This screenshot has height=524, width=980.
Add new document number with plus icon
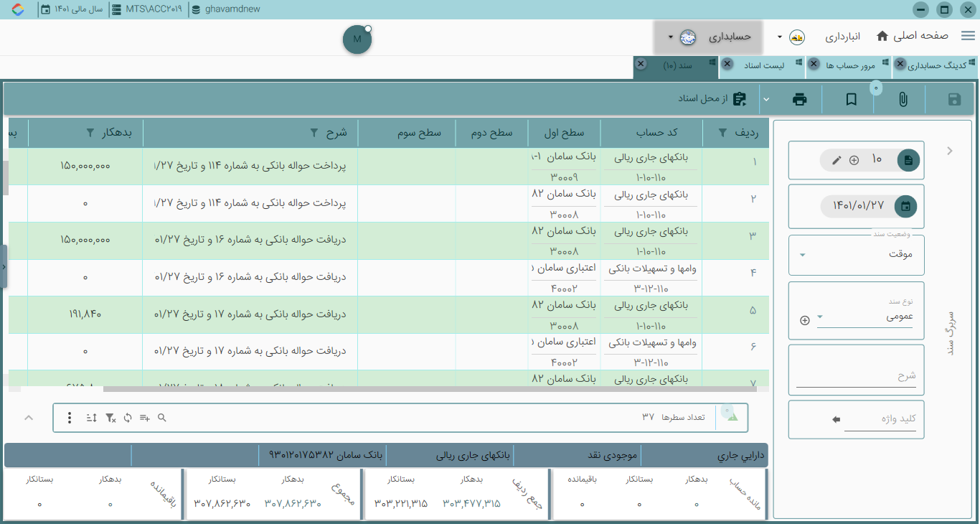tap(854, 160)
